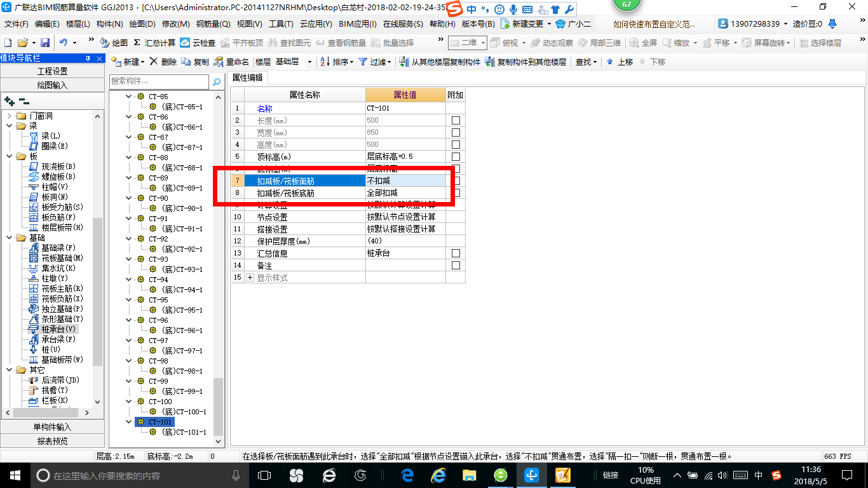Click the 新建变更 button
The width and height of the screenshot is (868, 488).
(x=526, y=24)
